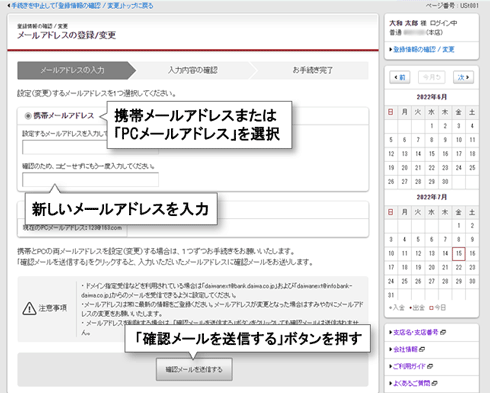Viewport: 490px width, 393px height.
Task: Open the よくあるご質問 link
Action: tap(412, 383)
